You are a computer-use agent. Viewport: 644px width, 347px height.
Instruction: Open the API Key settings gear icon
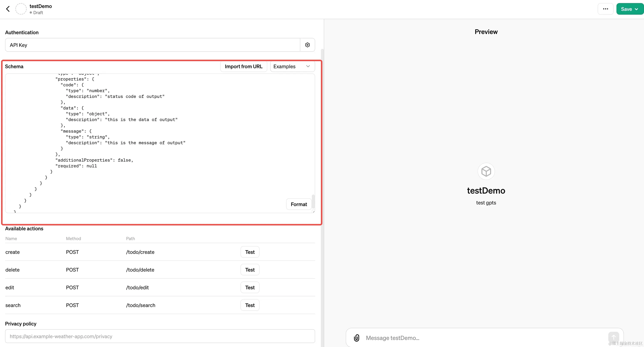(307, 45)
